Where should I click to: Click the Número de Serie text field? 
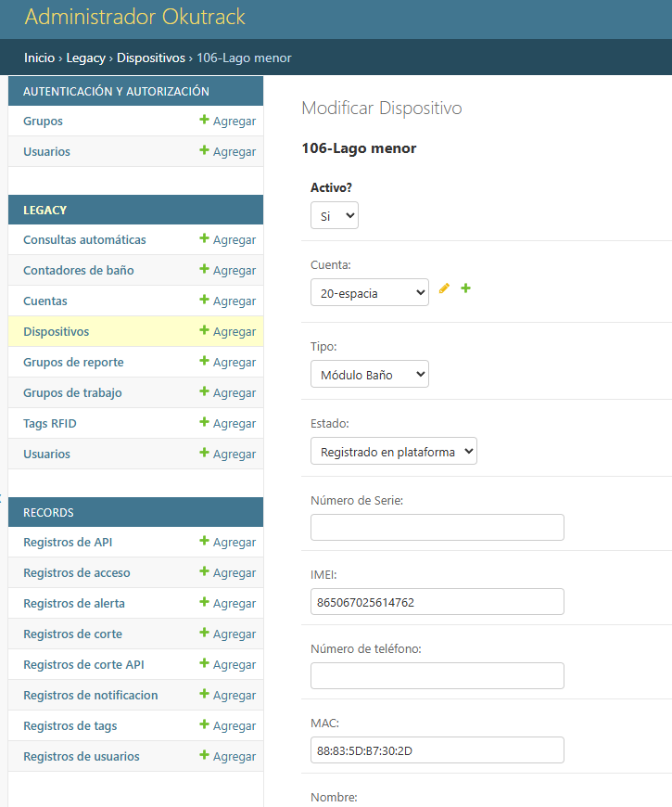pos(437,528)
